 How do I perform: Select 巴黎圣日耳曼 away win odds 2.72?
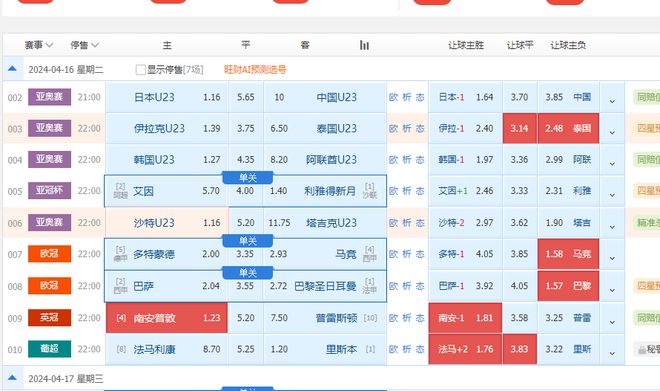tap(325, 286)
